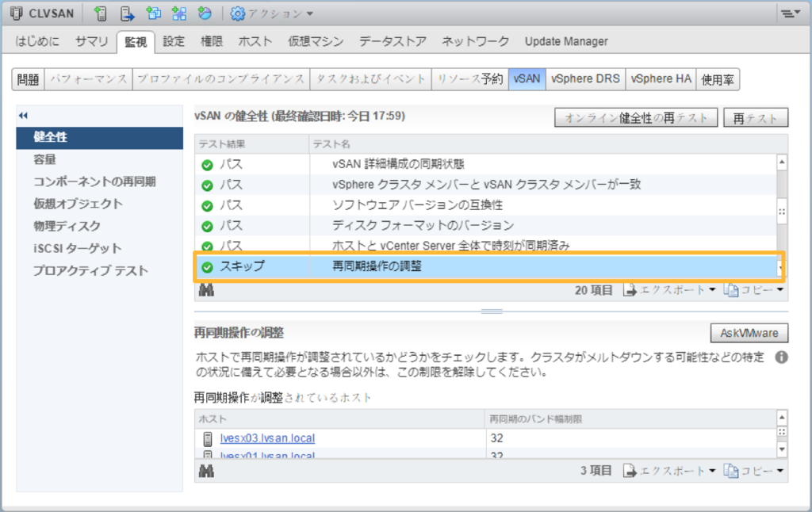Image resolution: width=812 pixels, height=512 pixels.
Task: Click the info icon beside the description
Action: coord(781,357)
